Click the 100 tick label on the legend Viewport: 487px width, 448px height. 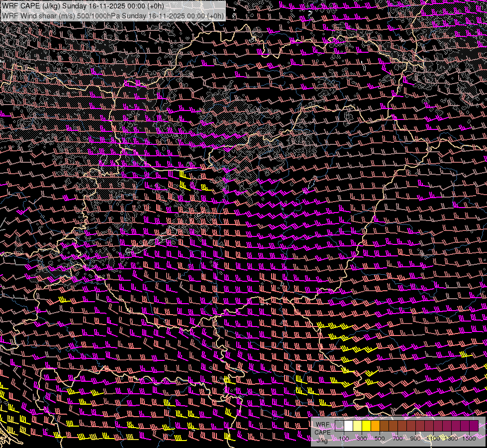[x=344, y=439]
